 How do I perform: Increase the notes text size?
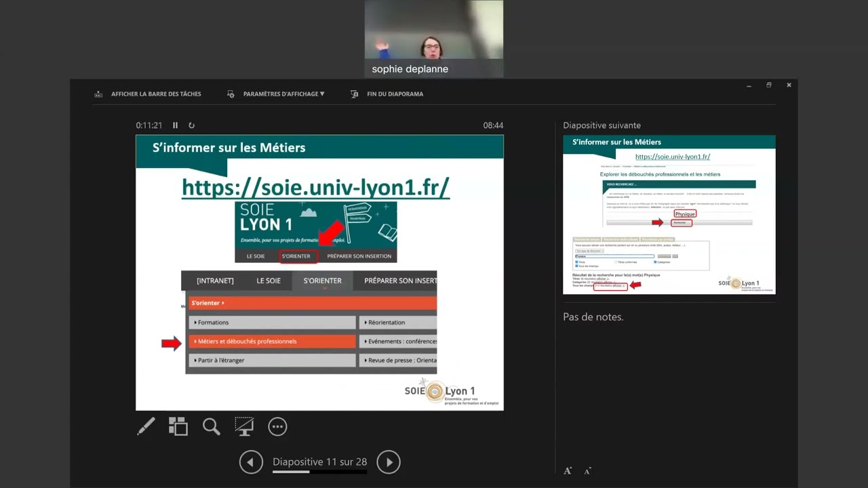point(568,470)
